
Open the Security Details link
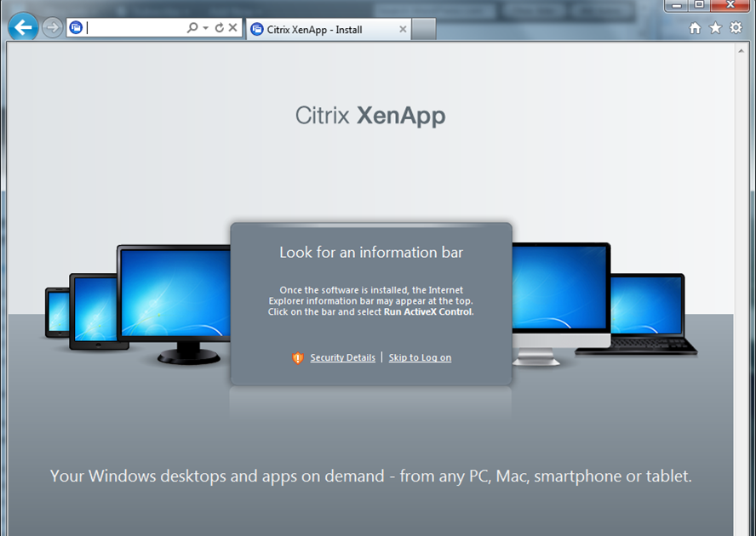coord(343,357)
